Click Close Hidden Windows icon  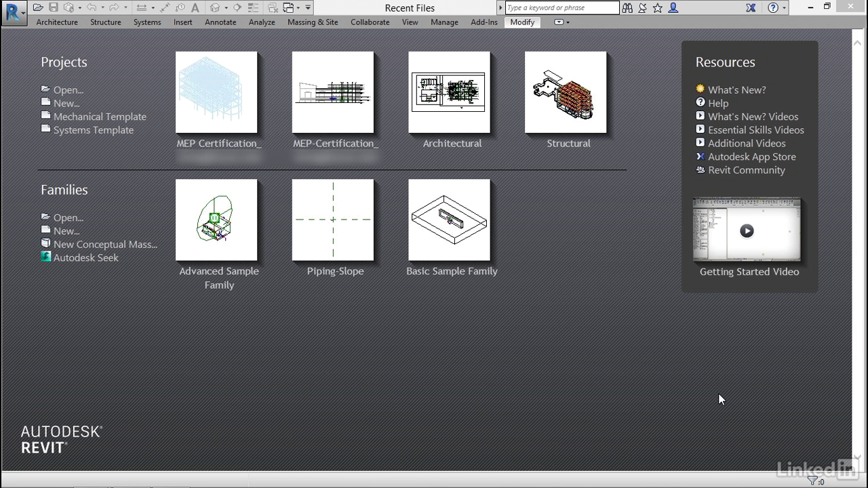point(273,7)
